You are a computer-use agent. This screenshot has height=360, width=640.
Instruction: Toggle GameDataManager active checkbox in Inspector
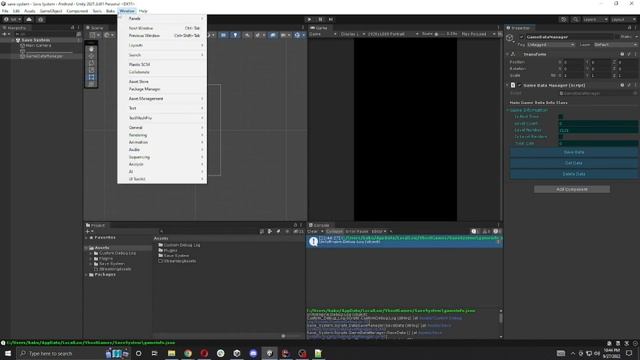[x=521, y=37]
